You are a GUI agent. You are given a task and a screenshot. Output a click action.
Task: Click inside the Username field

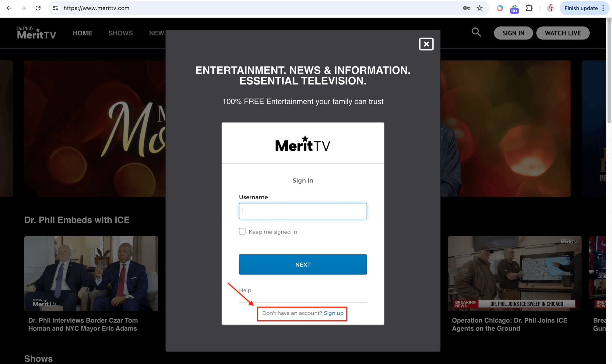[x=303, y=211]
